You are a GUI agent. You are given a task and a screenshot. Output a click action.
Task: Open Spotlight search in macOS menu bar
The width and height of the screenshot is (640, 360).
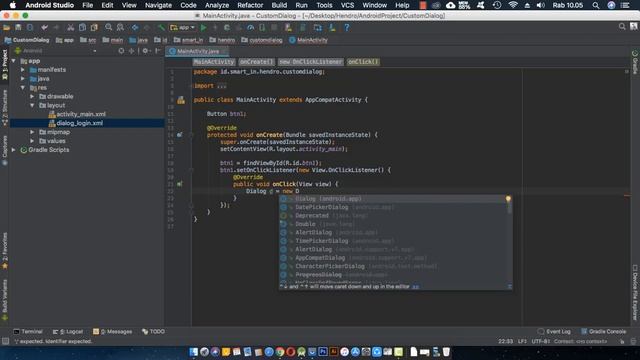click(596, 5)
